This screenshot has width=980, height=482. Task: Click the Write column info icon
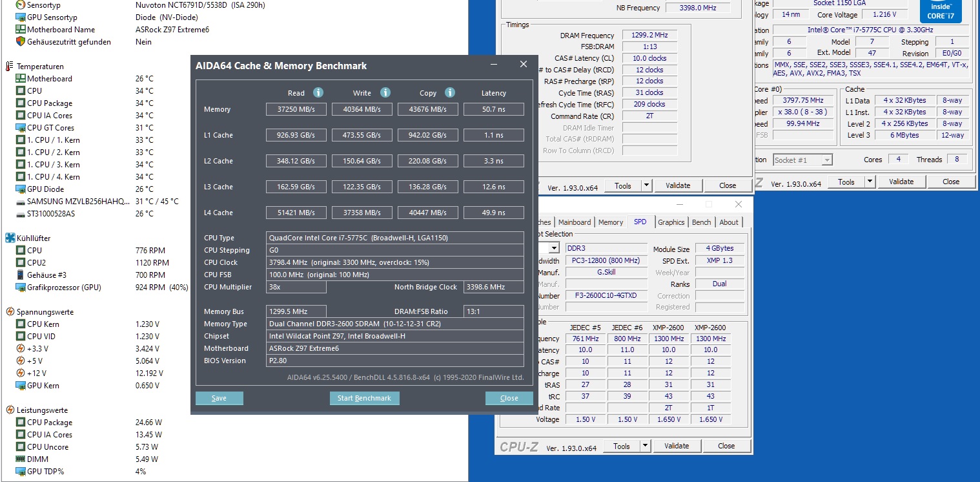point(385,92)
